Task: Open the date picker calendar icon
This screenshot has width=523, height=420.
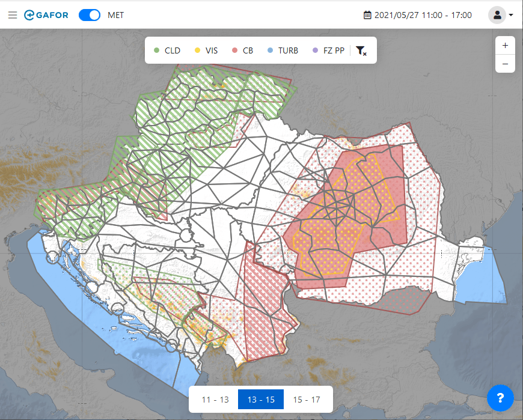Action: pyautogui.click(x=367, y=15)
